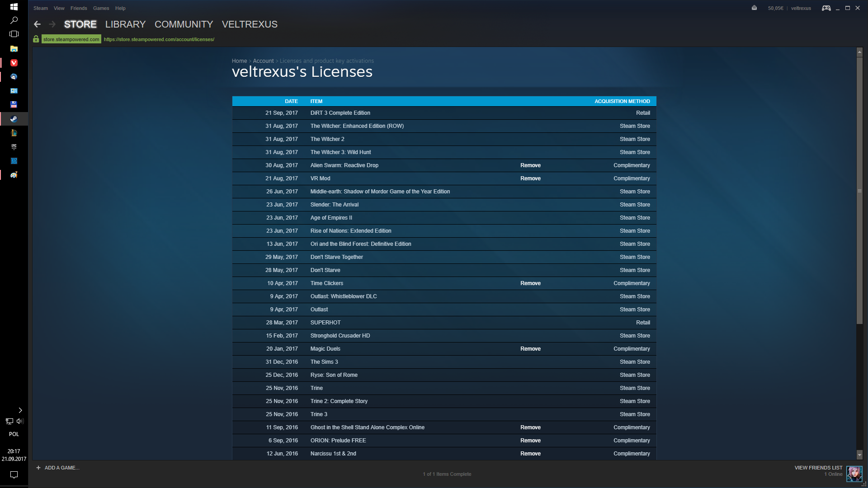Switch to the COMMUNITY tab
The height and width of the screenshot is (488, 868).
pos(184,24)
